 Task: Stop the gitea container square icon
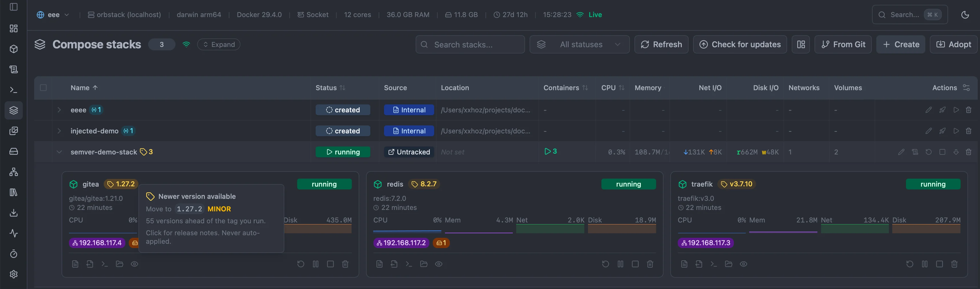[330, 264]
